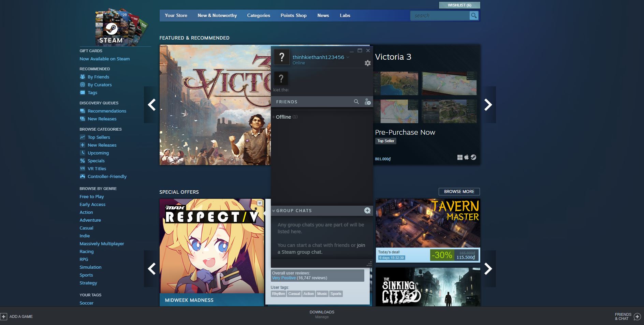Open friends list settings gear
This screenshot has height=325, width=644.
click(x=367, y=63)
